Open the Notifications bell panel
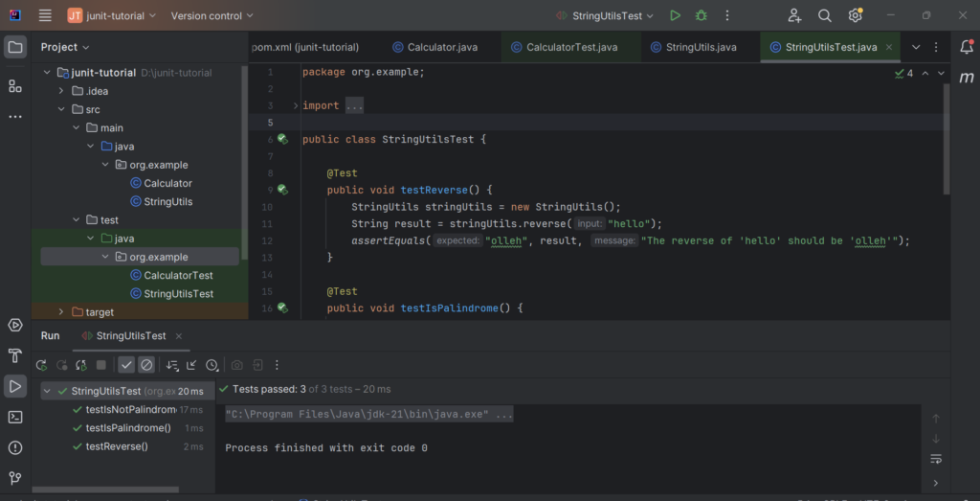This screenshot has height=501, width=980. 967,47
